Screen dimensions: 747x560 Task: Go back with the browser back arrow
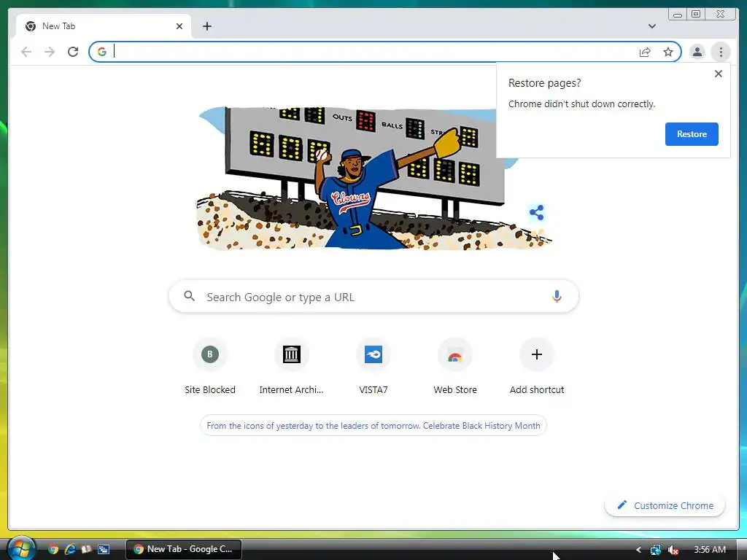point(26,52)
